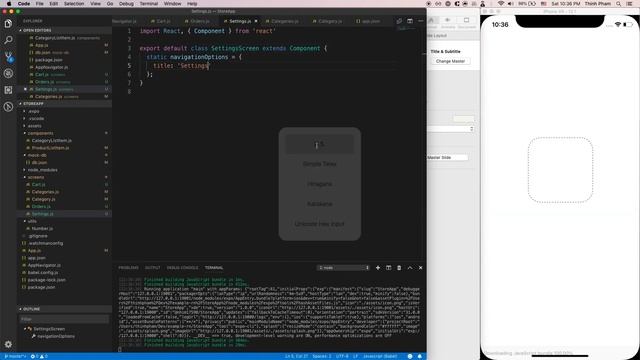Viewport: 640px width, 360px height.
Task: Select U.S. input source in popup
Action: [320, 144]
